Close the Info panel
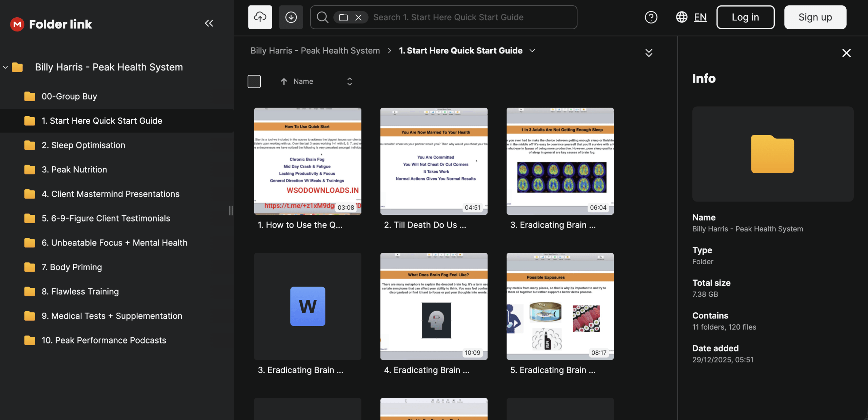The width and height of the screenshot is (868, 420). pos(846,53)
